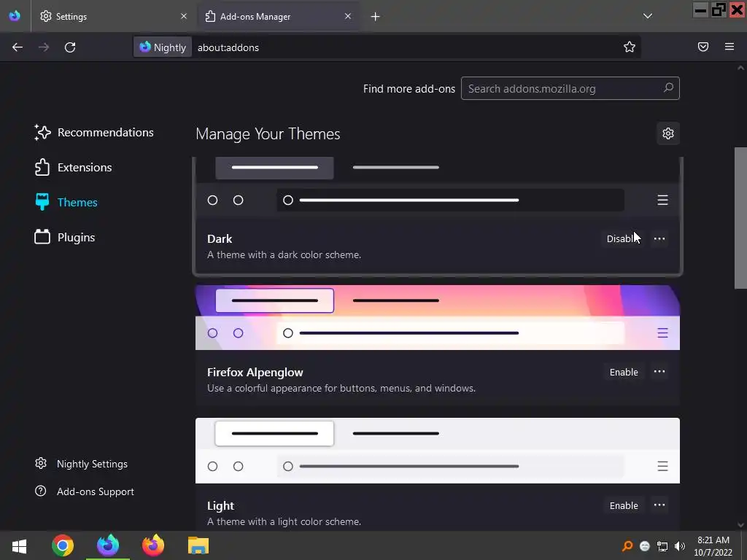This screenshot has height=560, width=747.
Task: Open the Plugins category
Action: point(65,237)
